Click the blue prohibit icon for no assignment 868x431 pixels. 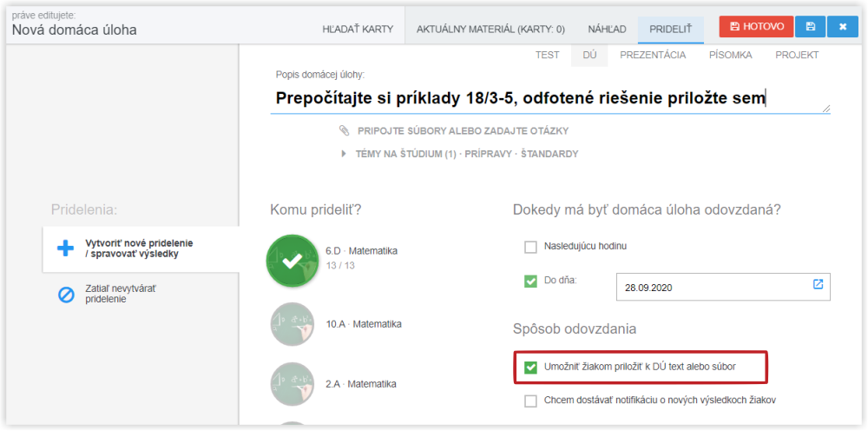point(66,295)
